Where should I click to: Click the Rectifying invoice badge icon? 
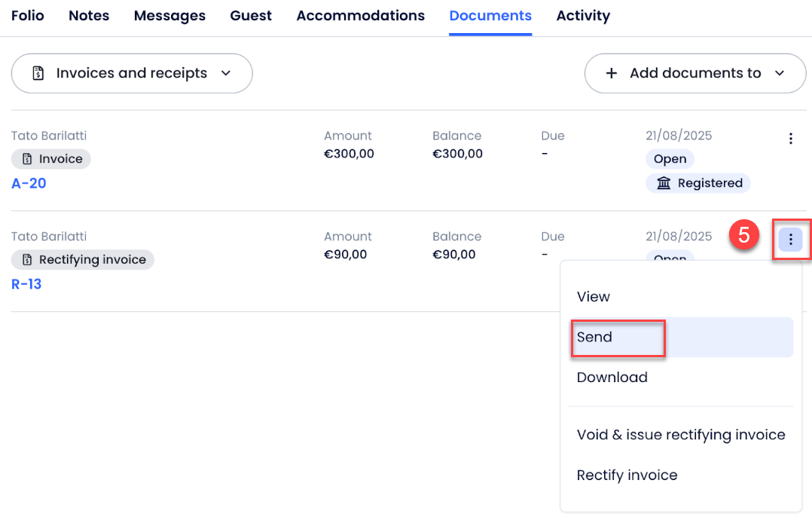click(x=27, y=260)
